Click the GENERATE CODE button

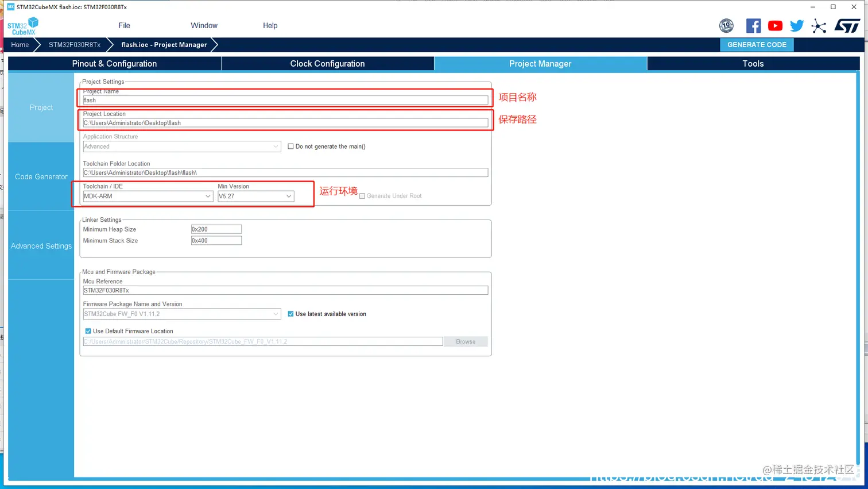point(757,45)
